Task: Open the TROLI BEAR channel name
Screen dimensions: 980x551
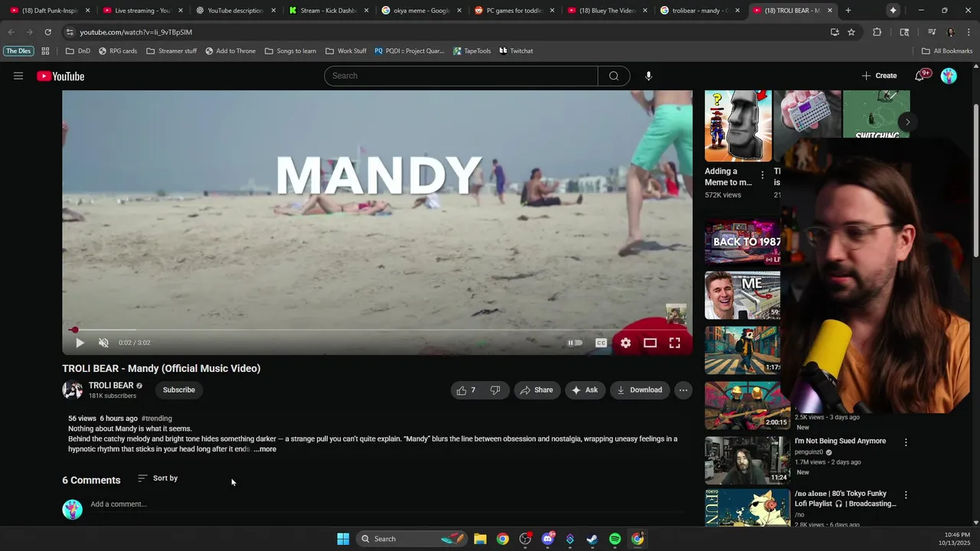Action: click(x=111, y=386)
